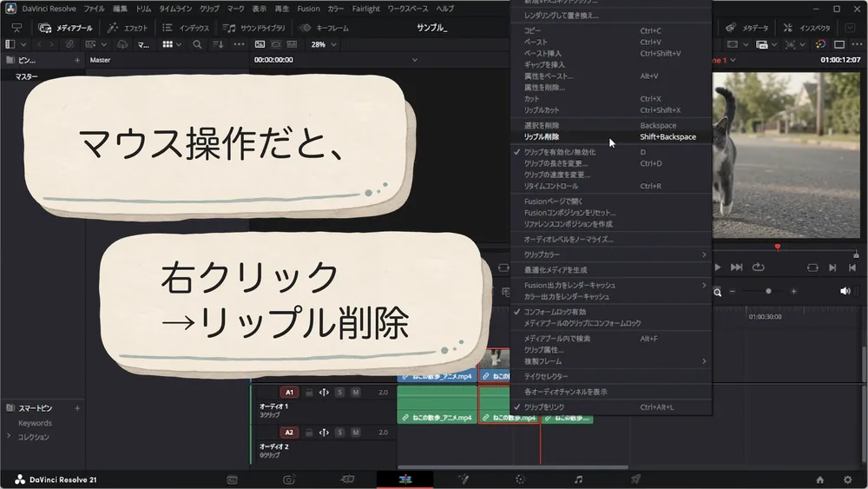Open the クリップカラー submenu
The width and height of the screenshot is (868, 489).
click(610, 254)
